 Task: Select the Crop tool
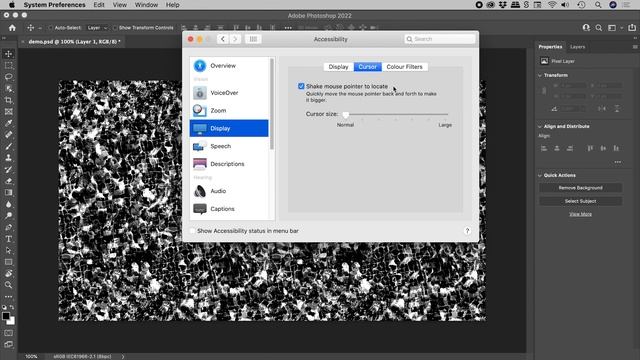(x=9, y=100)
